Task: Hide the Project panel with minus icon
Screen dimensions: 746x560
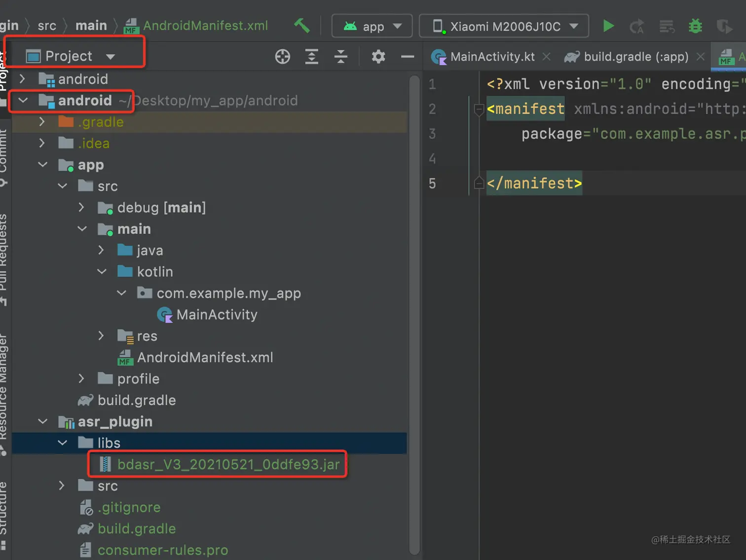Action: tap(408, 57)
